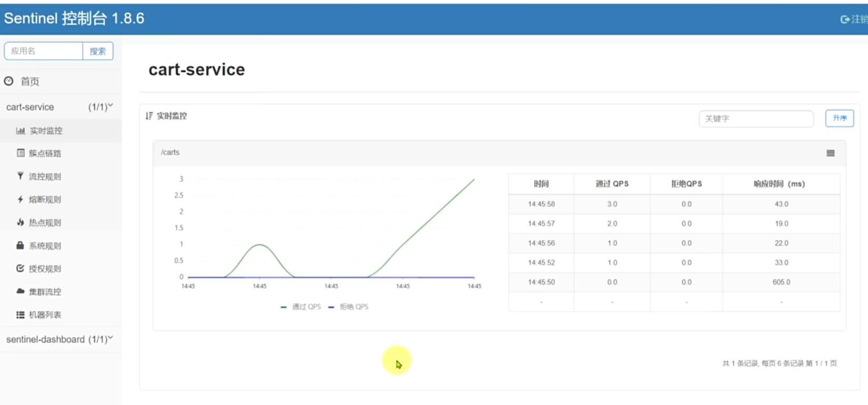Click the bar chart icon for 实时监控

click(x=21, y=131)
